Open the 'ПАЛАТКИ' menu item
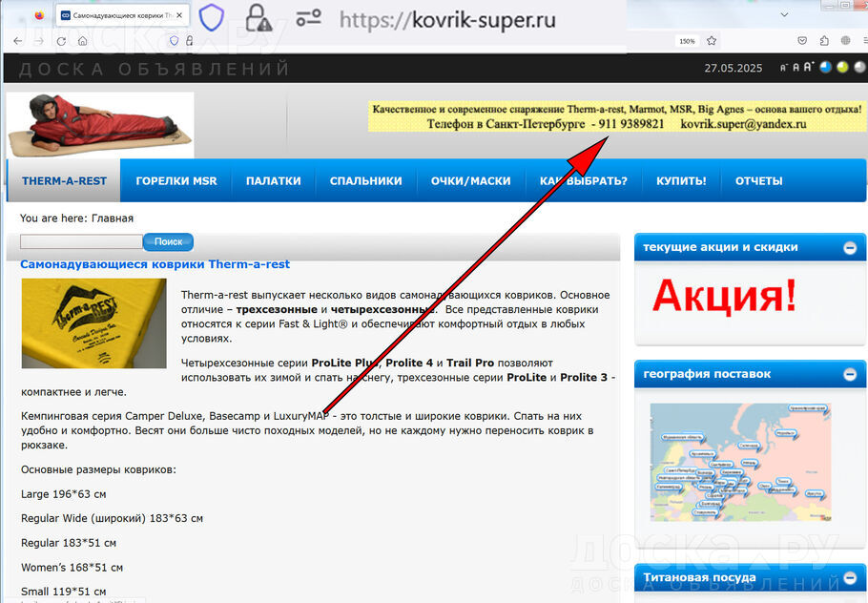The height and width of the screenshot is (603, 868). click(x=273, y=181)
